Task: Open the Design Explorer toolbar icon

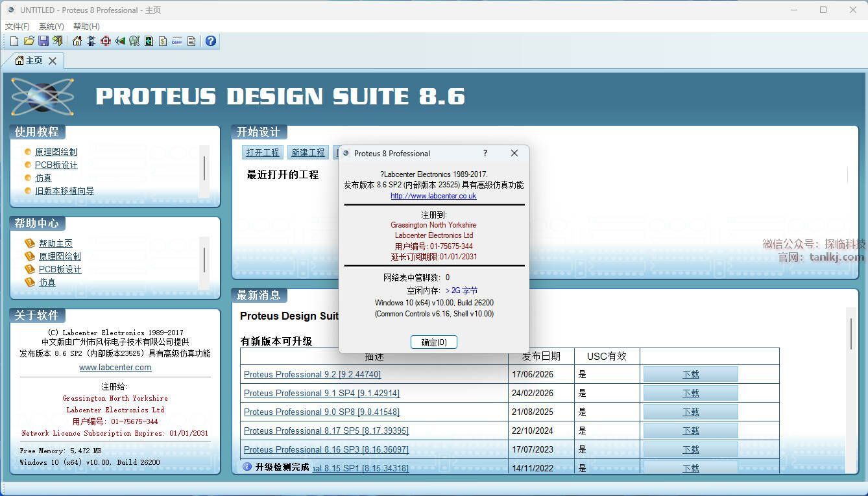Action: coord(149,41)
